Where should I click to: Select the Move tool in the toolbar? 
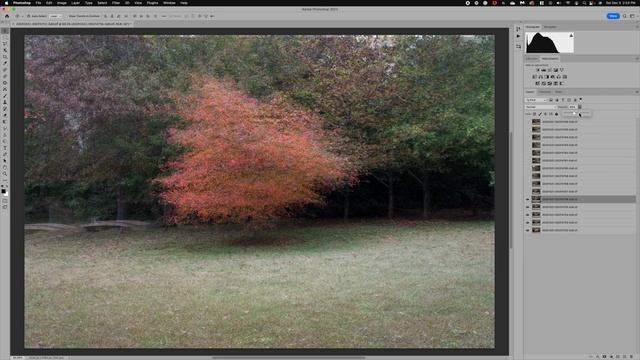pos(5,31)
